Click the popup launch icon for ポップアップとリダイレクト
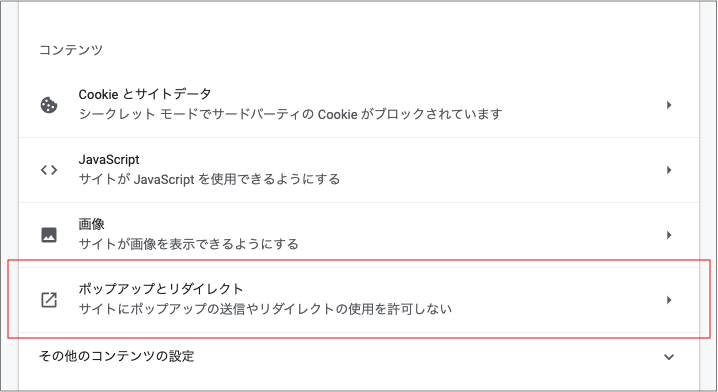The width and height of the screenshot is (718, 392). tap(49, 300)
